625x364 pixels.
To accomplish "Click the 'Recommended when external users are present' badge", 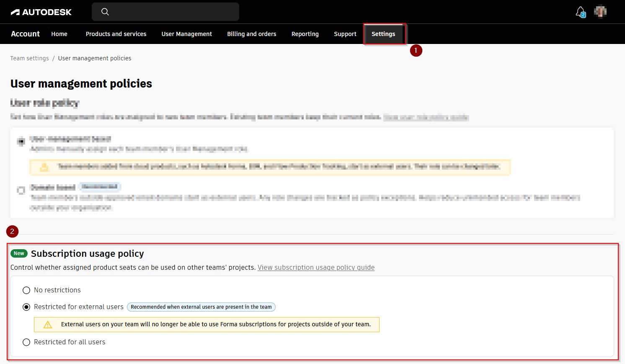I will 201,307.
